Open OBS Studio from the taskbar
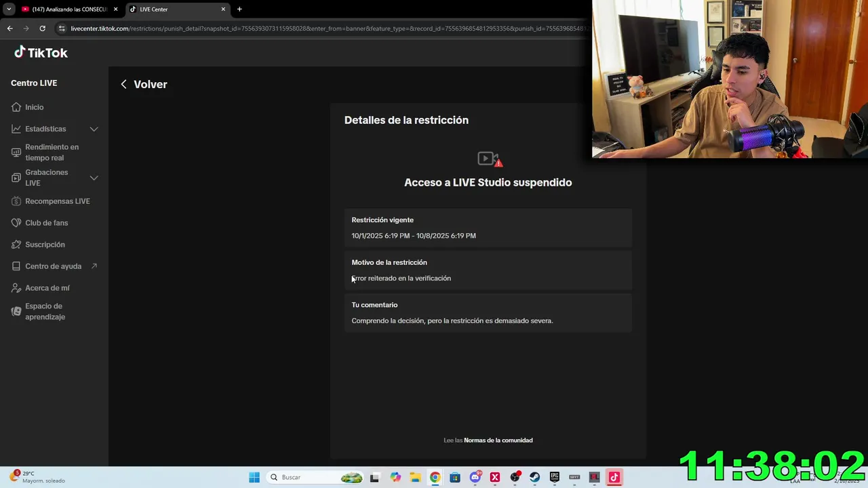Viewport: 868px width, 488px height. pos(515,477)
